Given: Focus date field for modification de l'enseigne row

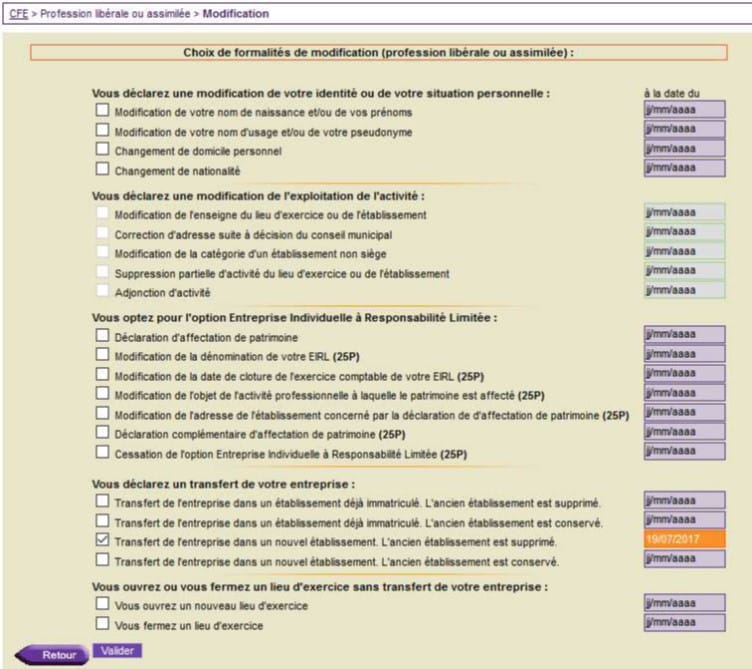Looking at the screenshot, I should coord(684,212).
